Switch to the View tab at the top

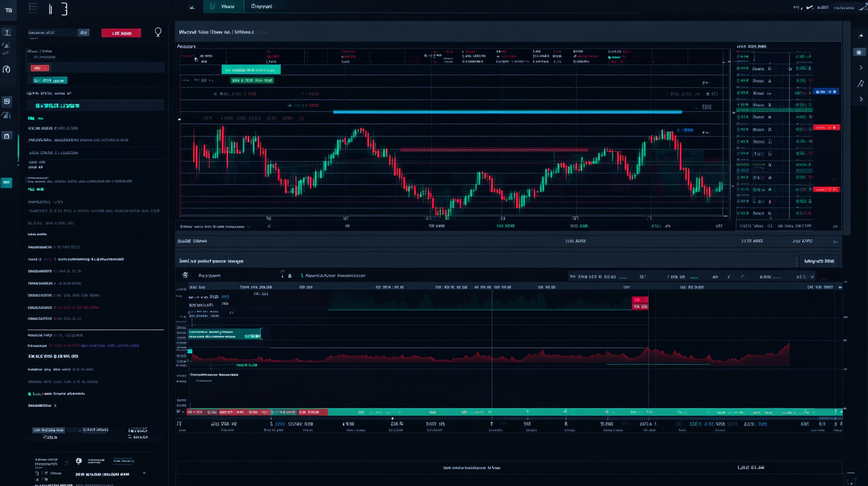[x=226, y=7]
